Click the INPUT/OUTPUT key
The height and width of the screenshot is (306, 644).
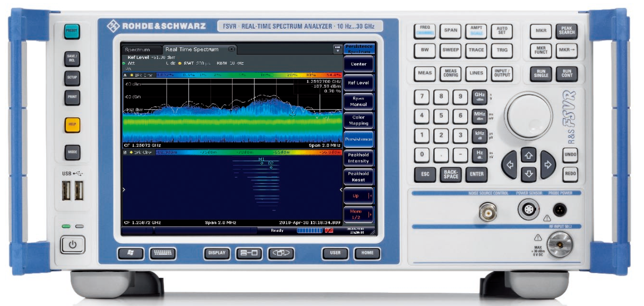click(x=502, y=73)
